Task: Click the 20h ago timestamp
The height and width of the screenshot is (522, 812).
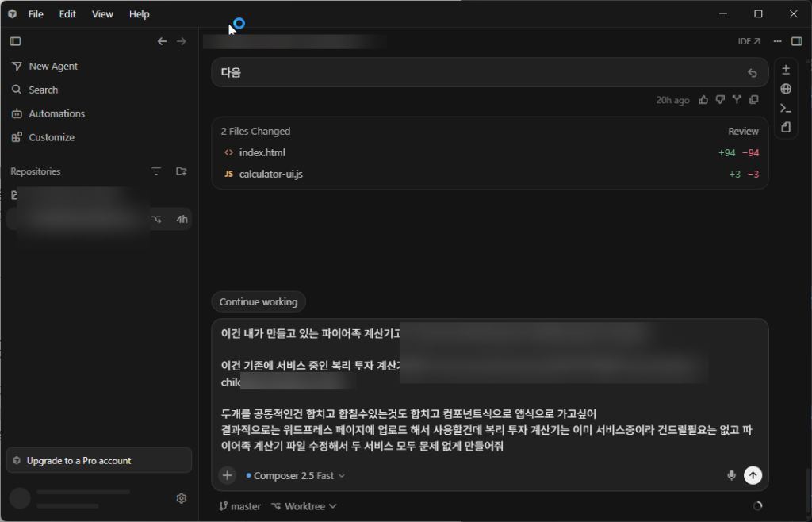Action: (672, 101)
